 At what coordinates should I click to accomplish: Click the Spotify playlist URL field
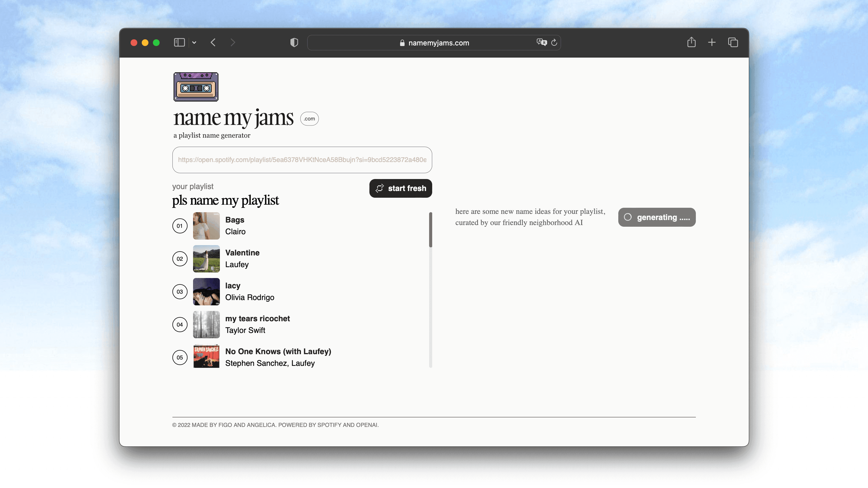[302, 160]
